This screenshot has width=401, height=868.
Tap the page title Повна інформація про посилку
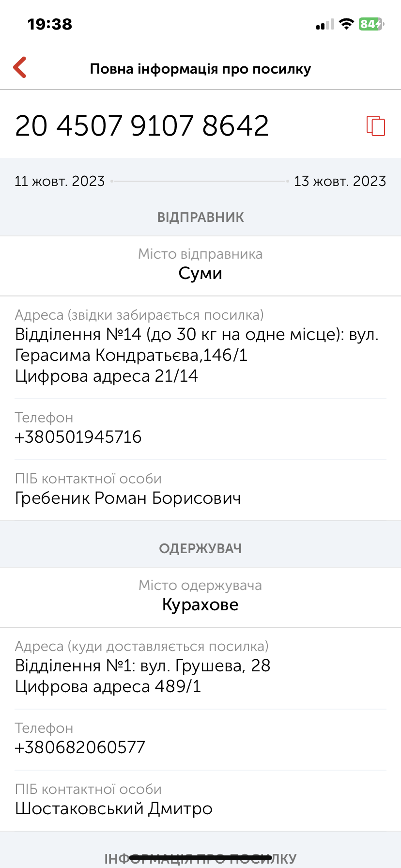tap(200, 69)
